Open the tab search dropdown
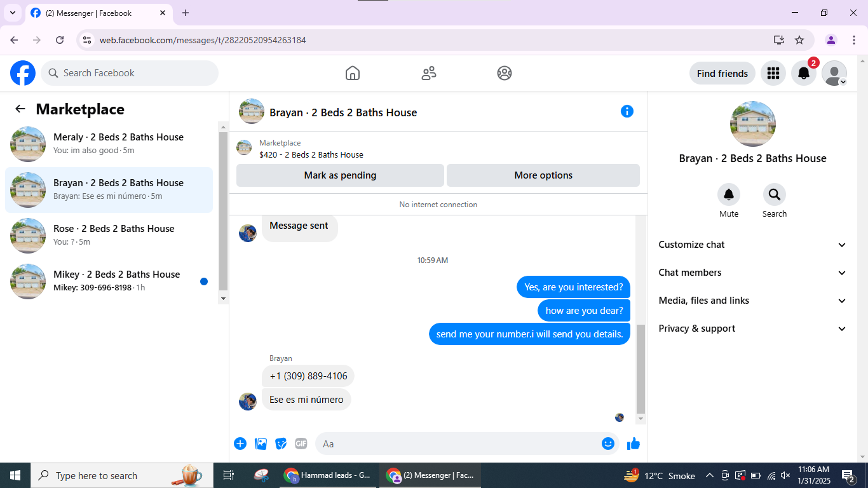868x488 pixels. click(12, 13)
